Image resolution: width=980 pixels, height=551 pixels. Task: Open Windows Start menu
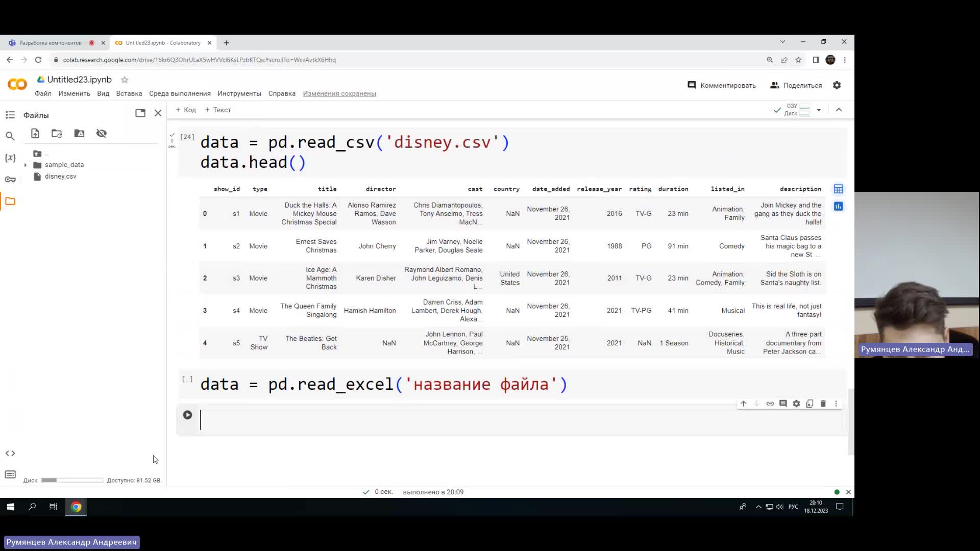pos(11,507)
